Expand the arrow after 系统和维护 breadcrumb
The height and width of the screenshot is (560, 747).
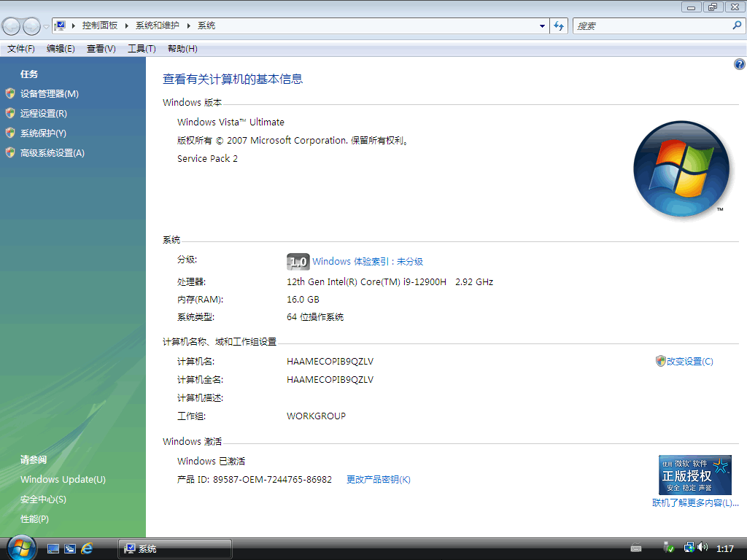[x=189, y=26]
